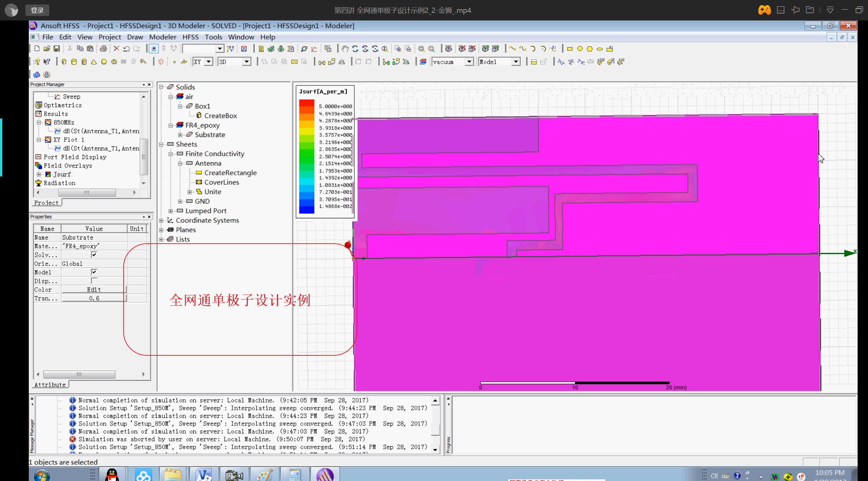
Task: Click the 登录 login button
Action: [37, 10]
